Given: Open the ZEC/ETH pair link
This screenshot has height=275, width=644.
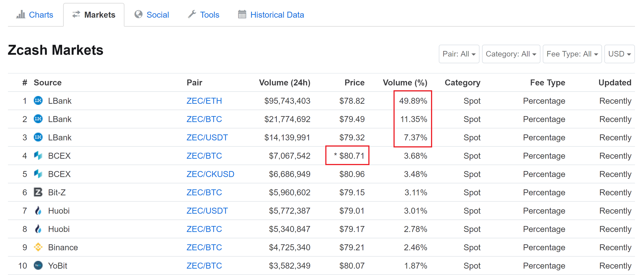Looking at the screenshot, I should (x=204, y=100).
